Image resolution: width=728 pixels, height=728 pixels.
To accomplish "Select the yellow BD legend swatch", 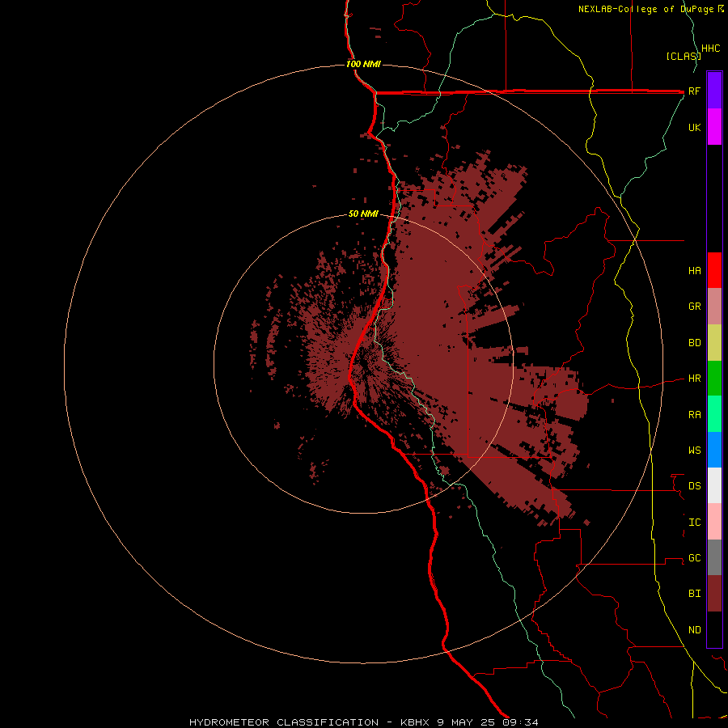I will coord(714,343).
